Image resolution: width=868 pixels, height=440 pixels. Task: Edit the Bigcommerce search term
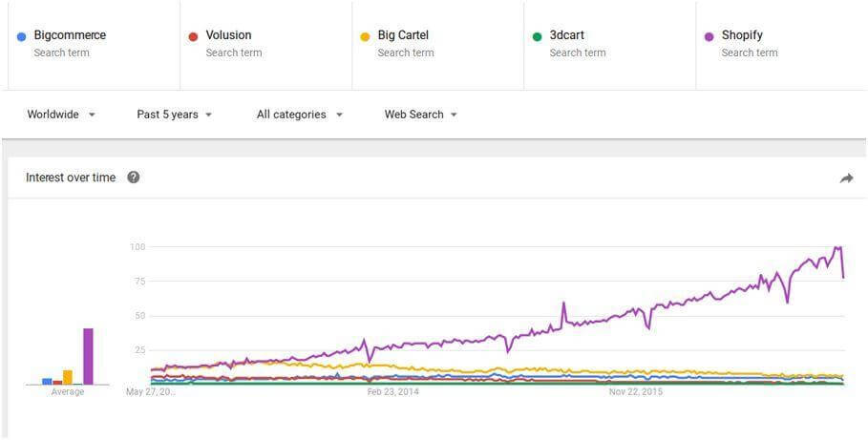coord(95,46)
